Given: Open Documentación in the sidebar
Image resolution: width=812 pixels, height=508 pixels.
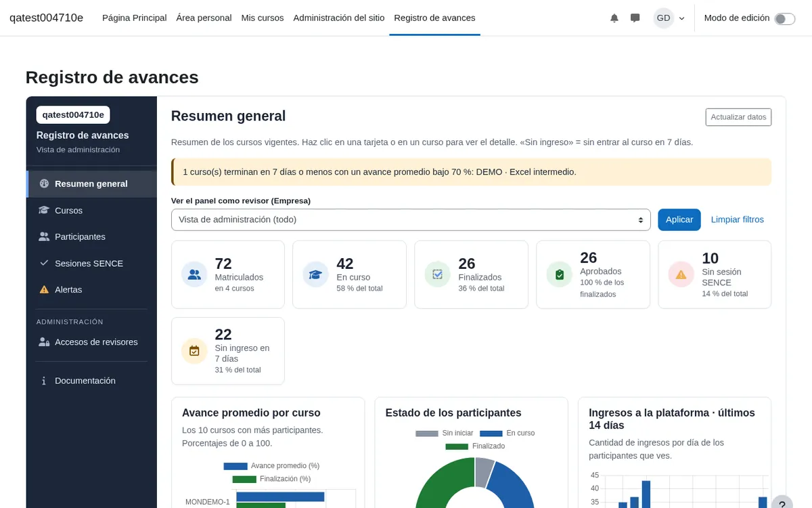Looking at the screenshot, I should 91,381.
